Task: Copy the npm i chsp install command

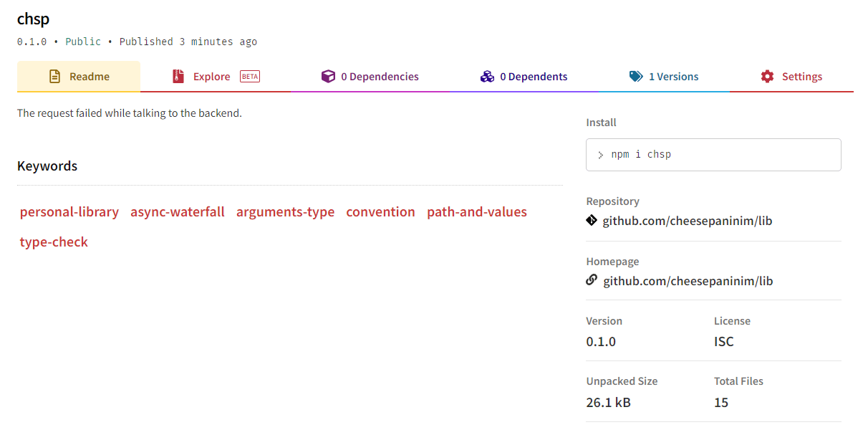Action: [713, 155]
